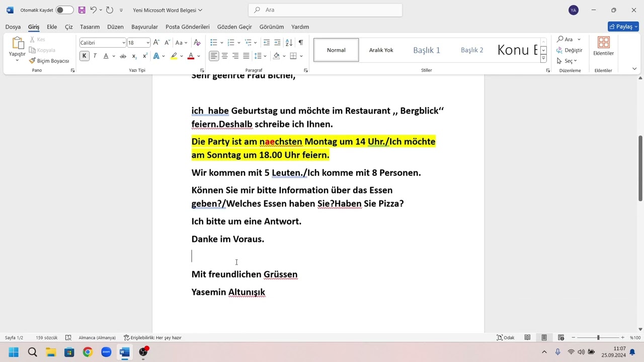Screen dimensions: 644x362
Task: Toggle bold formatting (K)
Action: [x=85, y=56]
